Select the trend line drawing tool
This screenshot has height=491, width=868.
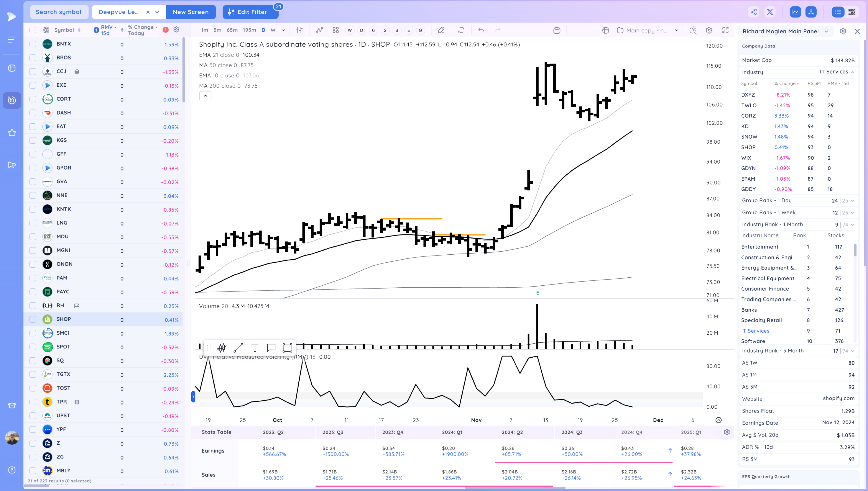pyautogui.click(x=238, y=348)
